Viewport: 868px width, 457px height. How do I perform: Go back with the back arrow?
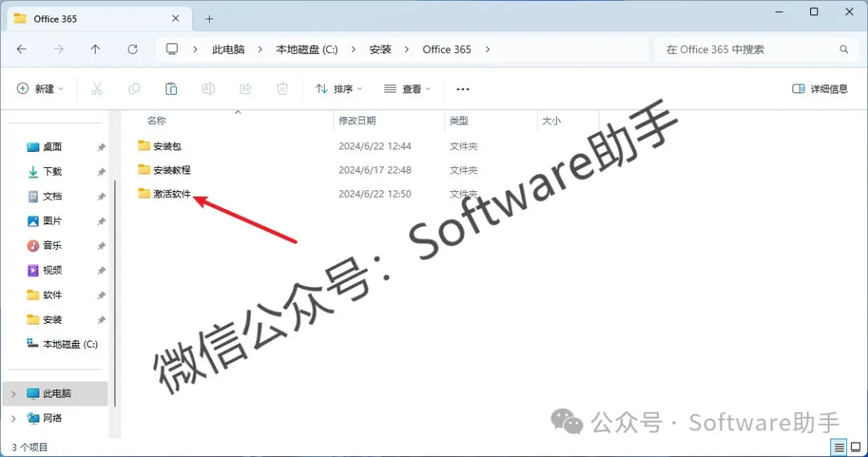coord(22,49)
